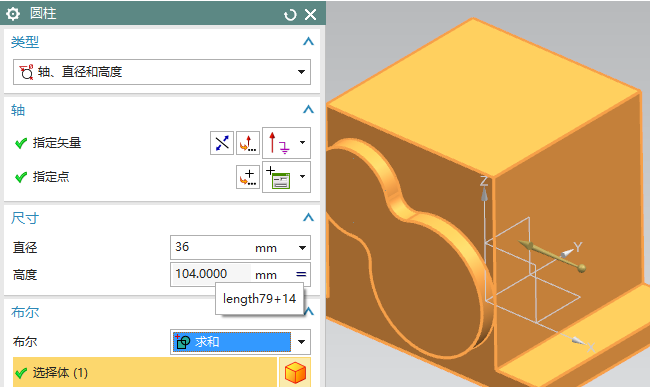Screen dimensions: 651x388
Task: Click the height field showing 104.0000
Action: (211, 274)
